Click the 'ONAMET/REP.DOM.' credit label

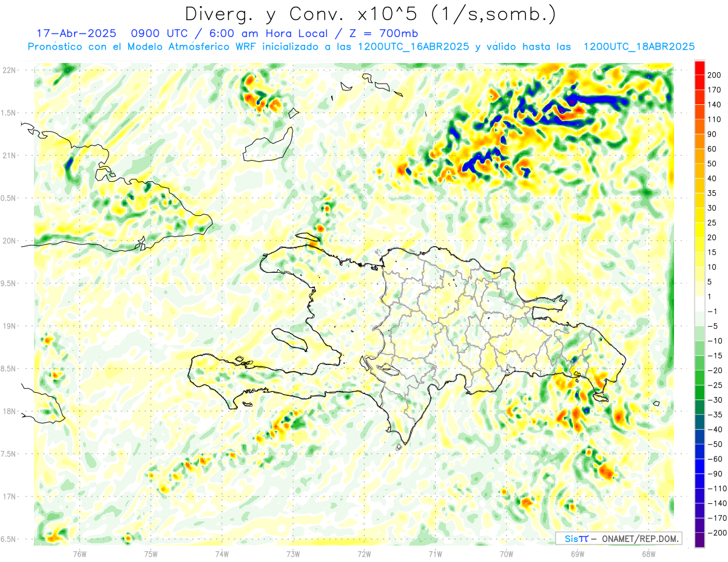pyautogui.click(x=640, y=538)
